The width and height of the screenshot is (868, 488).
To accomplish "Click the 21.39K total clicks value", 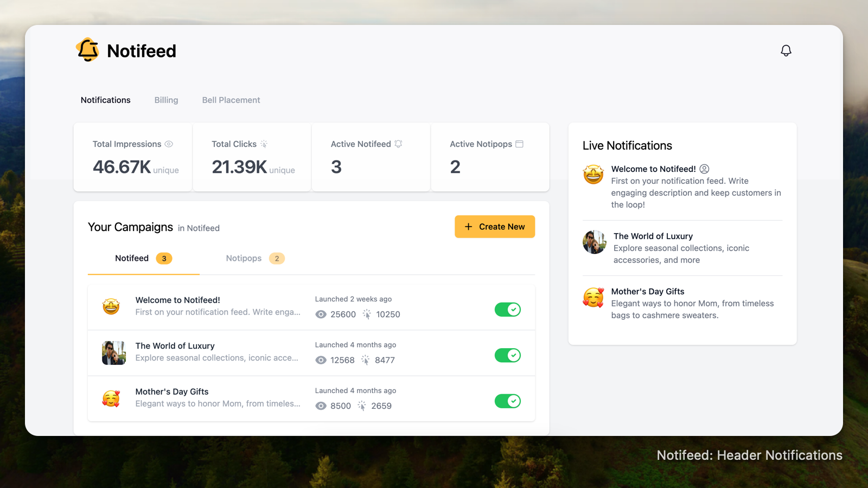I will pos(239,167).
